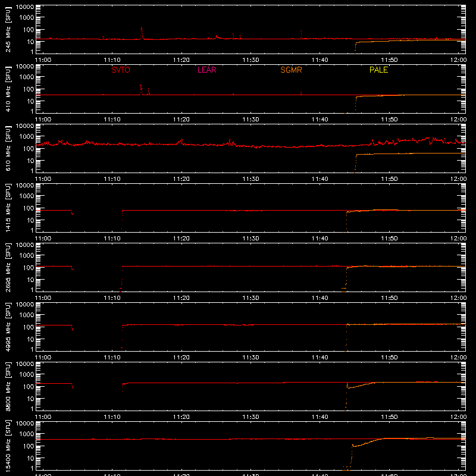The height and width of the screenshot is (476, 476).
Task: Click the 11:20 tick label under 8800 MHz plot
Action: (181, 417)
